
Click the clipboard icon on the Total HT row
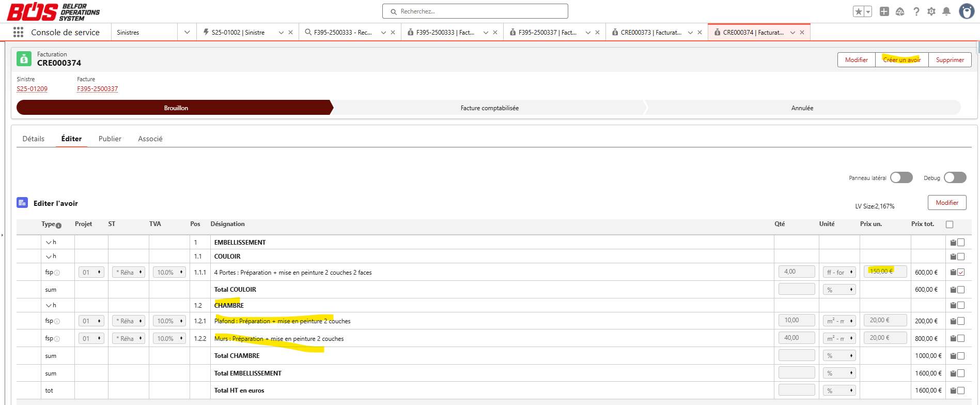click(953, 391)
